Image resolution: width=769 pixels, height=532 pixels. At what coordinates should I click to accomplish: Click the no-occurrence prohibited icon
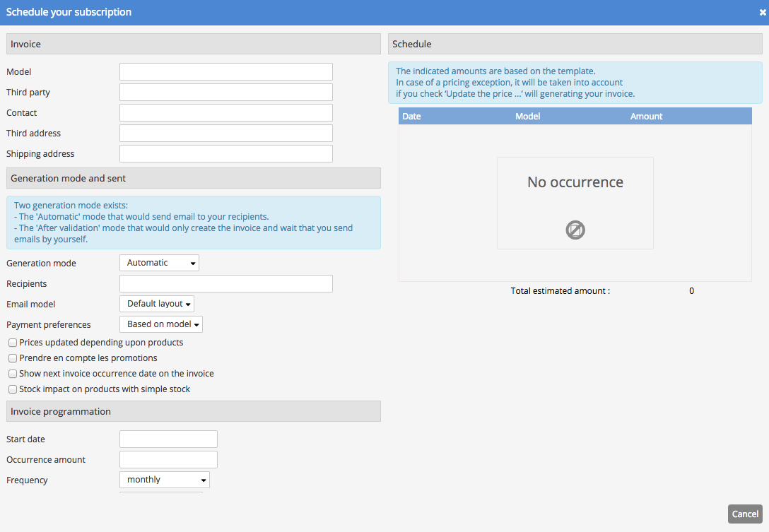pyautogui.click(x=575, y=230)
